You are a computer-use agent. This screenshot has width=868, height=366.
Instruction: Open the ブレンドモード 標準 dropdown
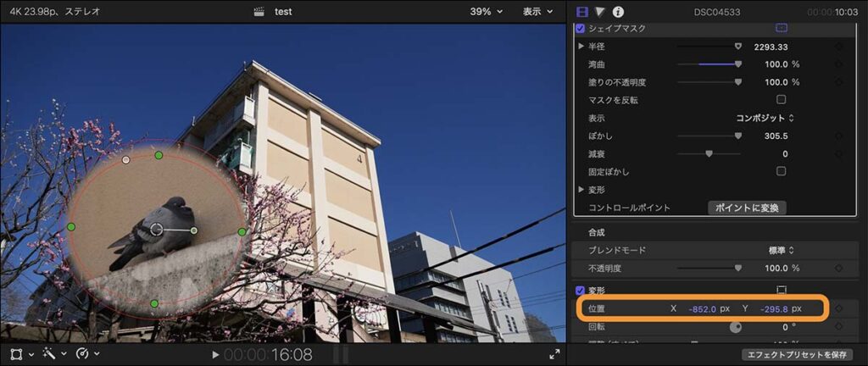[780, 250]
